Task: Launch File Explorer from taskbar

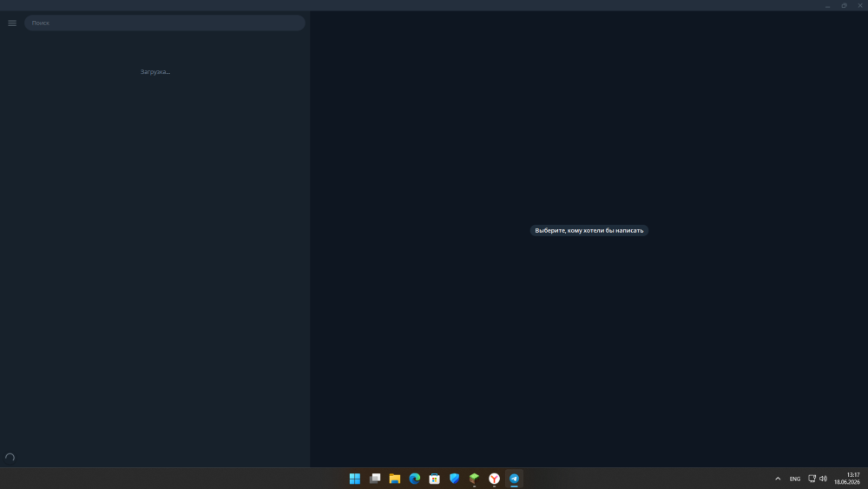Action: pyautogui.click(x=395, y=479)
